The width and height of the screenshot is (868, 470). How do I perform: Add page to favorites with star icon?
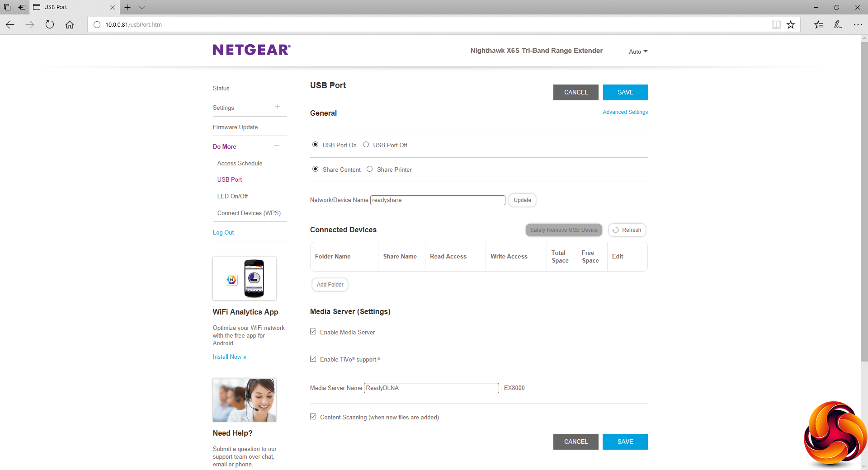coord(791,24)
